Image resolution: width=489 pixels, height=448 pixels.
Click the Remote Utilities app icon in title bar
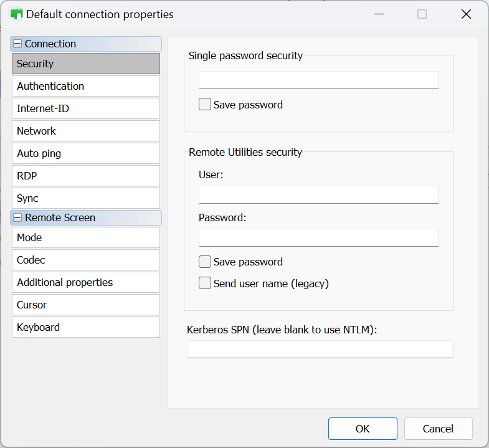pyautogui.click(x=17, y=14)
